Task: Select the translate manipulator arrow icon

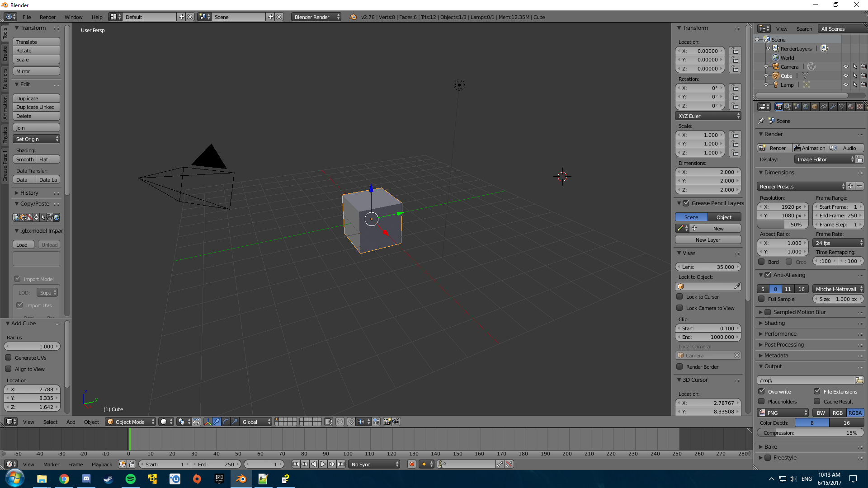Action: pos(217,422)
